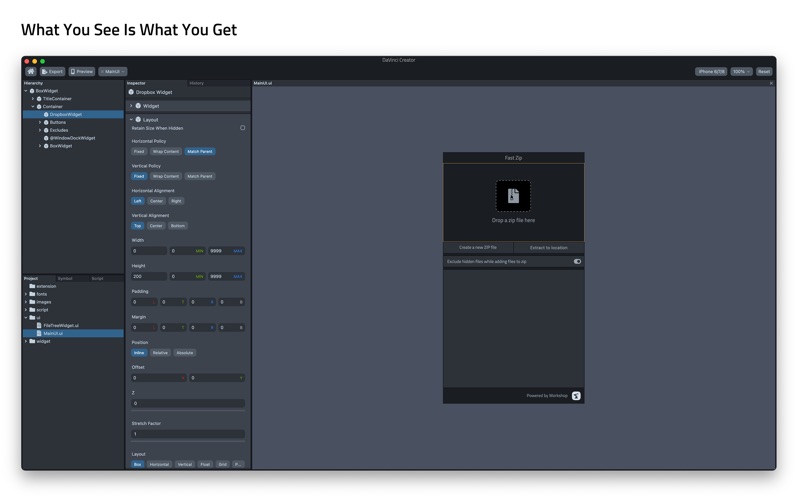Set Layout type to Grid
800x500 pixels.
pos(222,465)
